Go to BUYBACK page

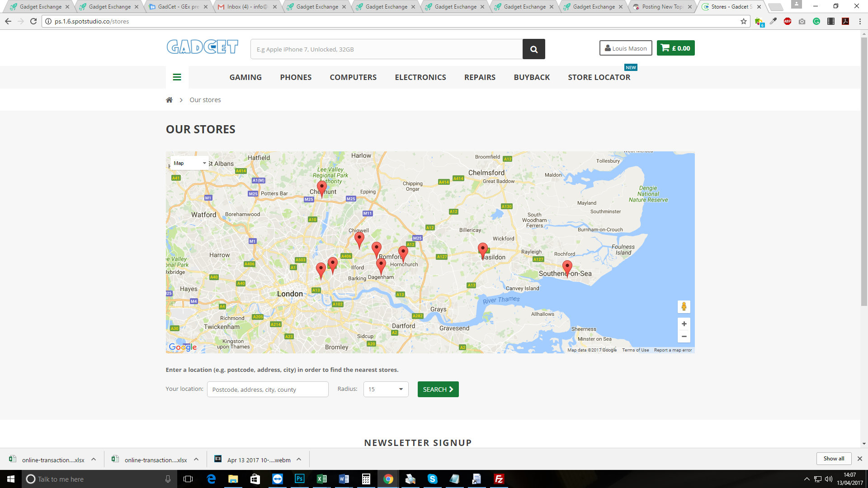pos(532,77)
